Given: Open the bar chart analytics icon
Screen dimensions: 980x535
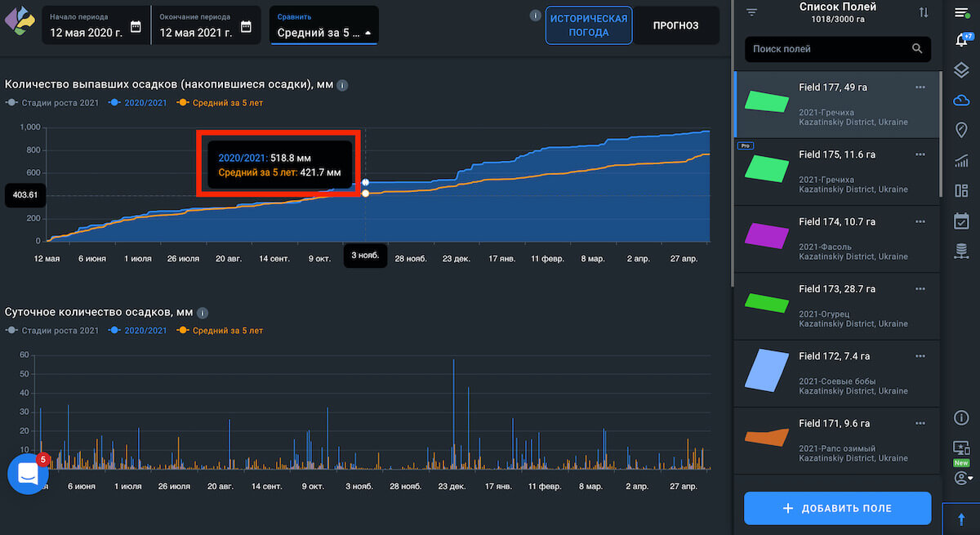Looking at the screenshot, I should (961, 161).
